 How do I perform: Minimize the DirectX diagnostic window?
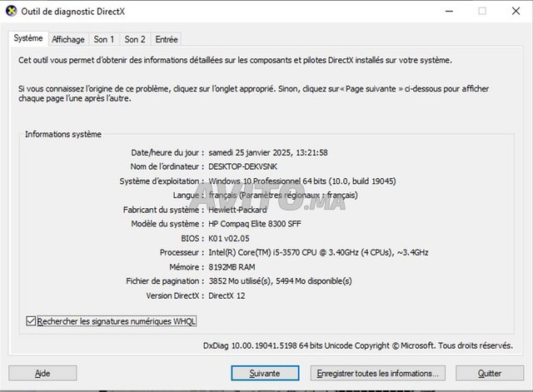point(450,11)
